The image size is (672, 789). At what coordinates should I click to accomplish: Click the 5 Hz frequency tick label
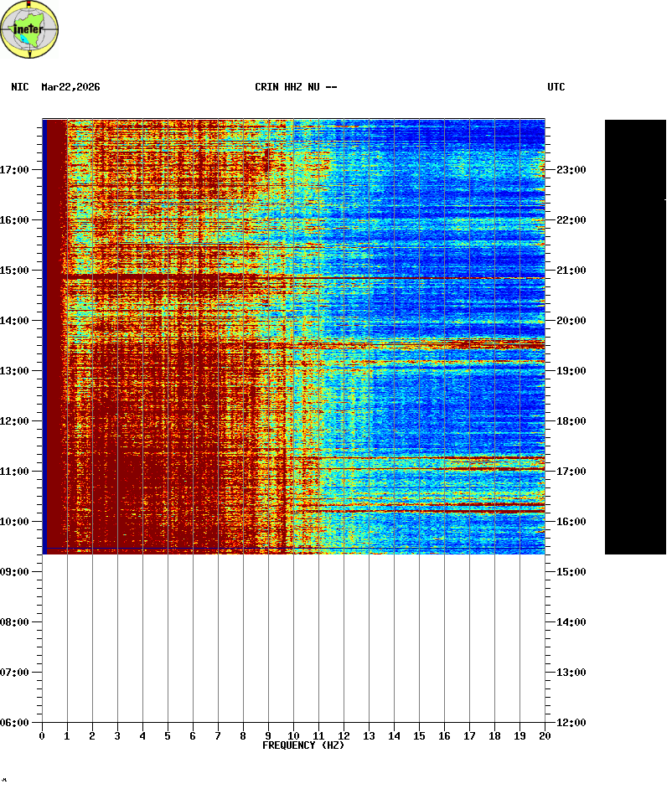pos(168,736)
